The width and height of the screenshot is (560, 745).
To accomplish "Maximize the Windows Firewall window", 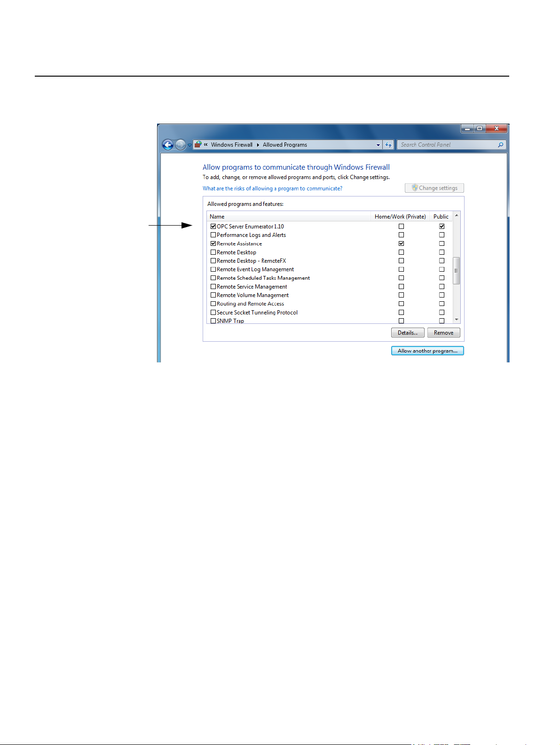I will pyautogui.click(x=480, y=128).
